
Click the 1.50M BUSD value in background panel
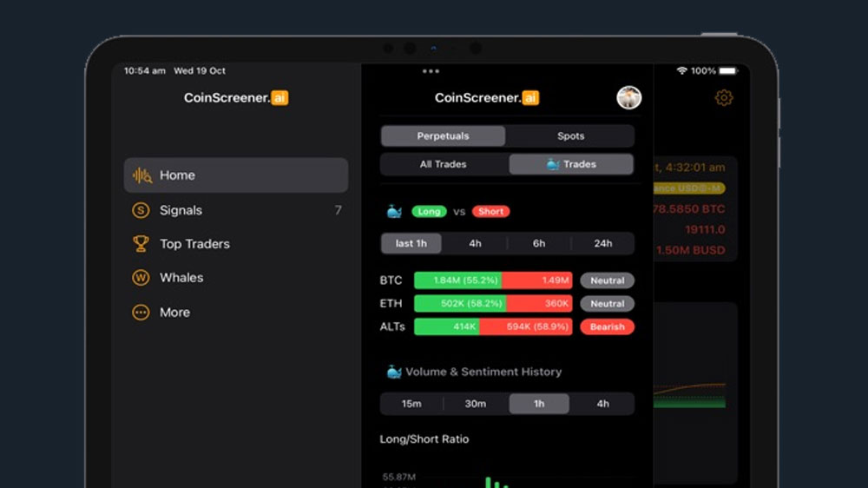click(690, 250)
